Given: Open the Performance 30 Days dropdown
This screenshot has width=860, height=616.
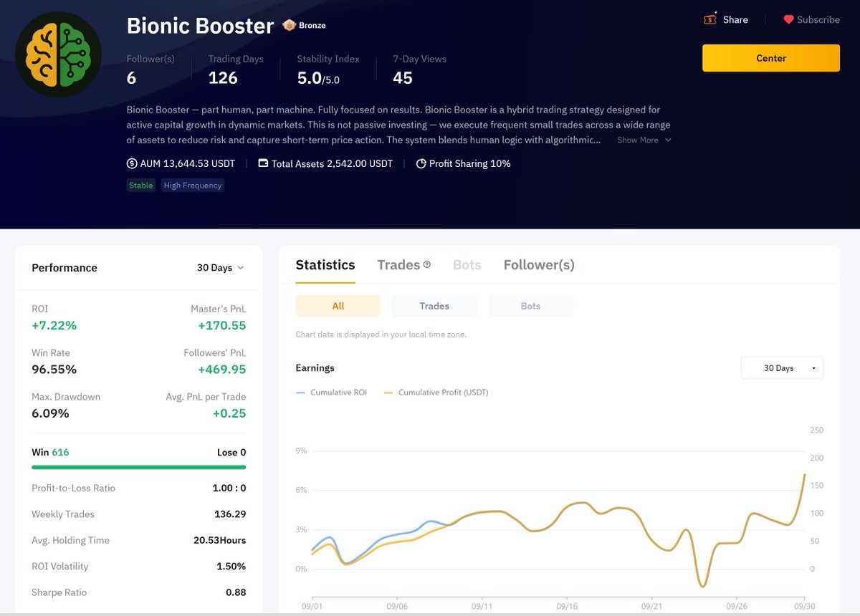Looking at the screenshot, I should [x=220, y=267].
